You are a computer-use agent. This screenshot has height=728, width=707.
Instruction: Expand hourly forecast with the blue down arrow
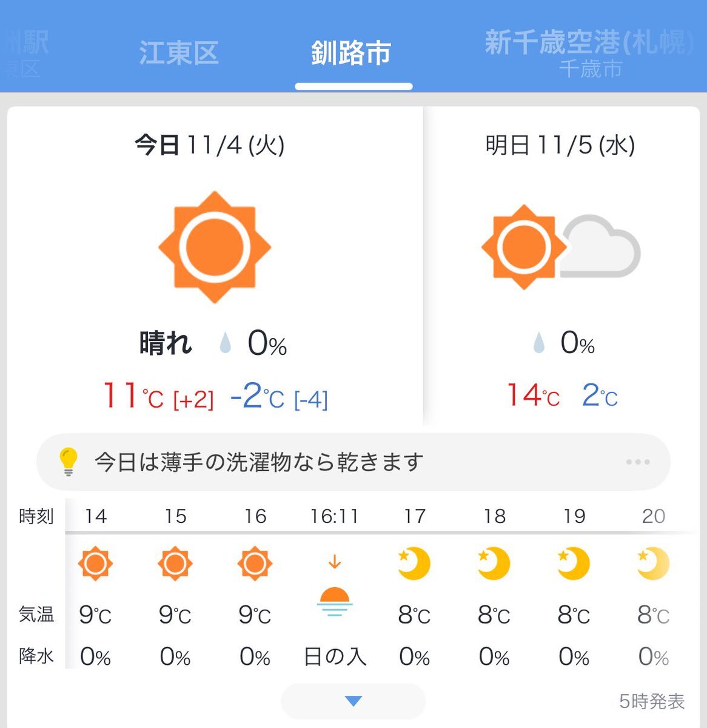point(353,701)
